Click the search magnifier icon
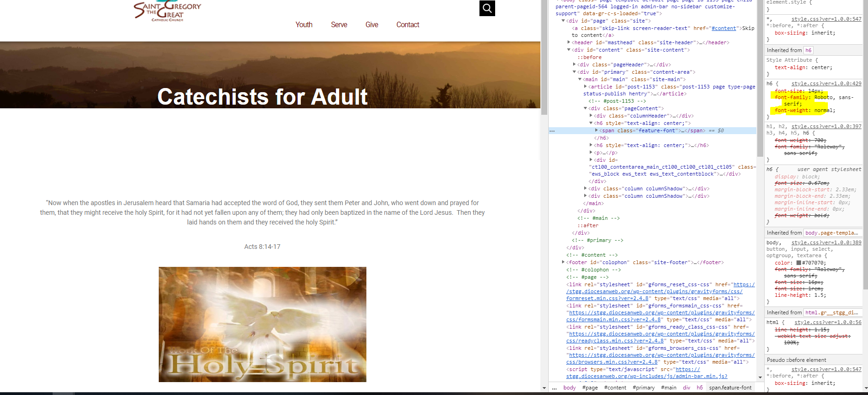The image size is (868, 395). click(487, 8)
